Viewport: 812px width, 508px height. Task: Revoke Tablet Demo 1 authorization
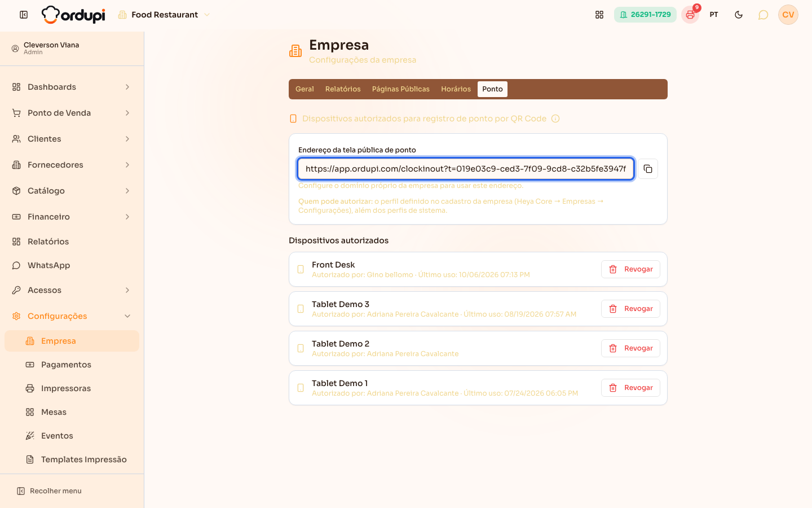pyautogui.click(x=630, y=388)
